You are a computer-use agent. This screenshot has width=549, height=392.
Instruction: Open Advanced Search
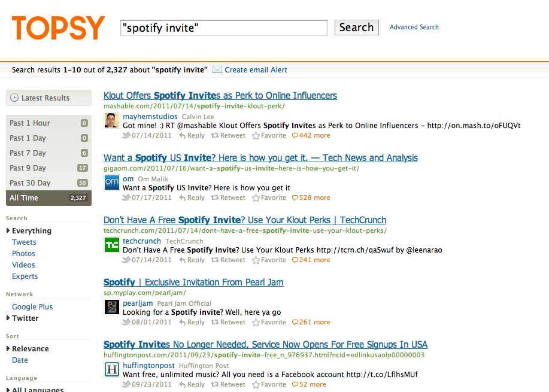[414, 28]
